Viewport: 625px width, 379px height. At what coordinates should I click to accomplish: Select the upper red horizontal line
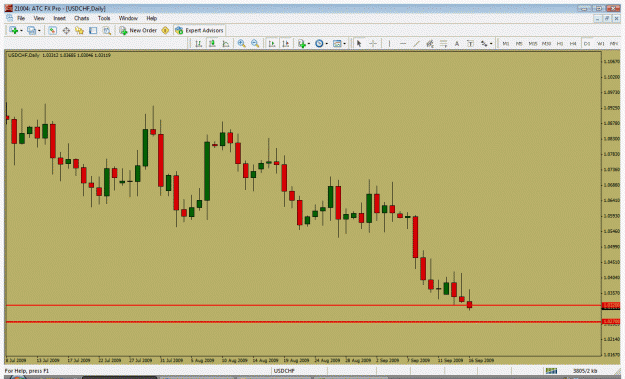pos(303,306)
